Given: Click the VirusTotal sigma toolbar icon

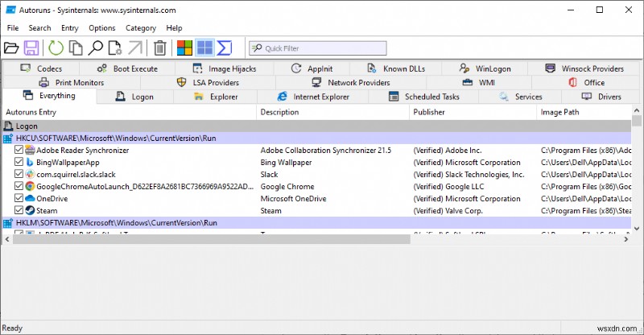Looking at the screenshot, I should (x=225, y=48).
